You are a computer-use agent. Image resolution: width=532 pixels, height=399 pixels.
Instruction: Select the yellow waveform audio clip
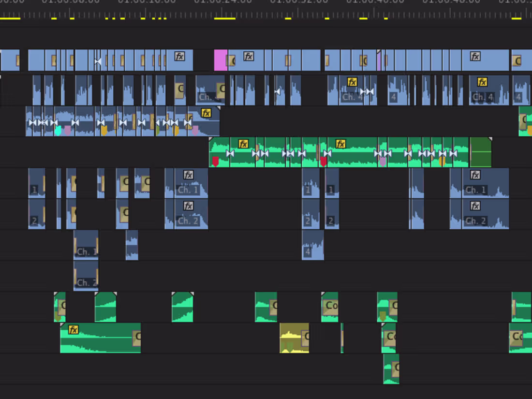pos(293,339)
